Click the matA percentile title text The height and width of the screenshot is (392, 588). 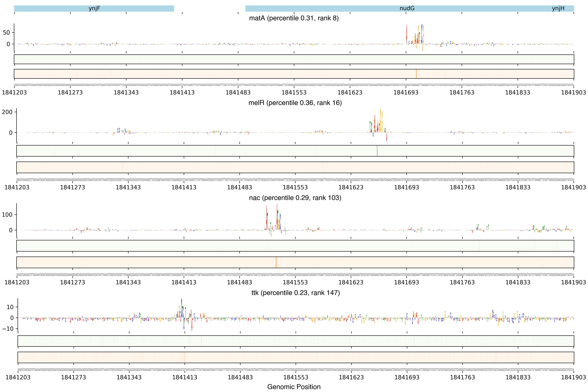pyautogui.click(x=294, y=18)
